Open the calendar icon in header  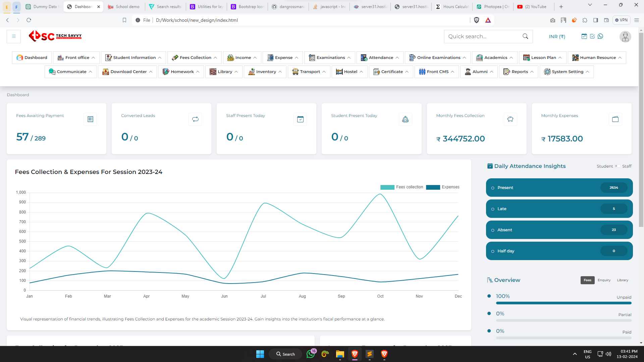584,36
